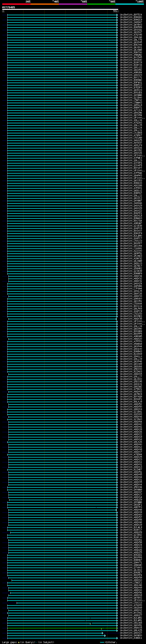Click hit UniRef100_Q6XP46
The height and width of the screenshot is (644, 146).
[131, 361]
